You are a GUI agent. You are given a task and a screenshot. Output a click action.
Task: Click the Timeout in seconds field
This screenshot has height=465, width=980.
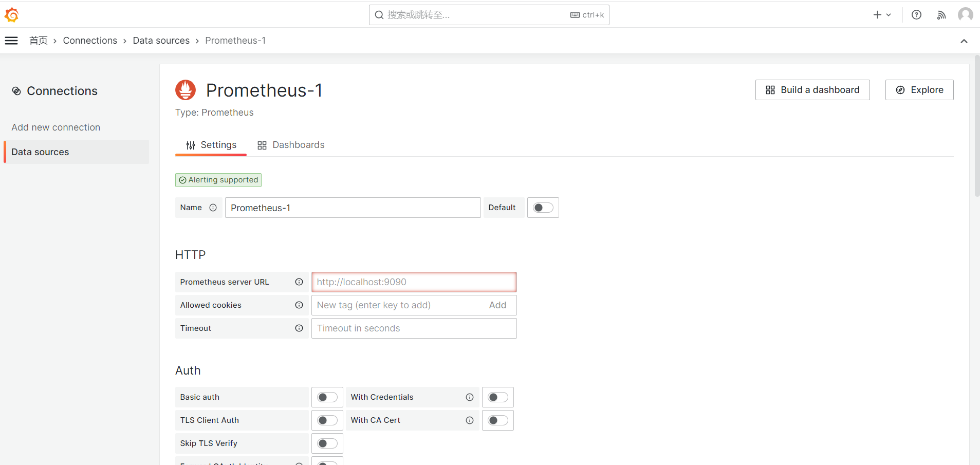tap(414, 328)
